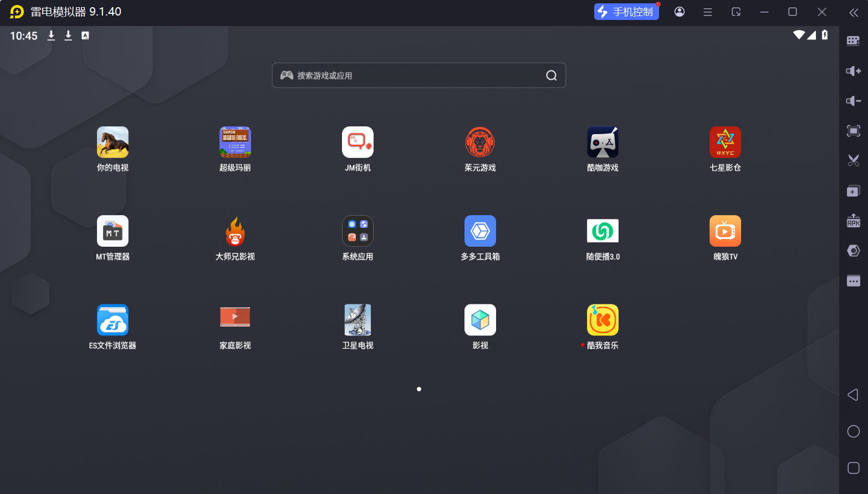The height and width of the screenshot is (494, 868).
Task: Open the 你的电视 app
Action: (x=113, y=142)
